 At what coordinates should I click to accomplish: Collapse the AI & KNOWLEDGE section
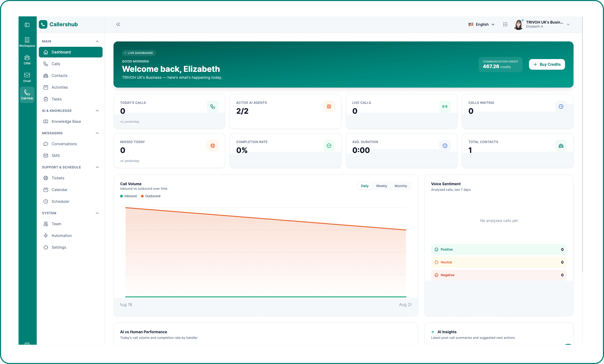click(97, 111)
